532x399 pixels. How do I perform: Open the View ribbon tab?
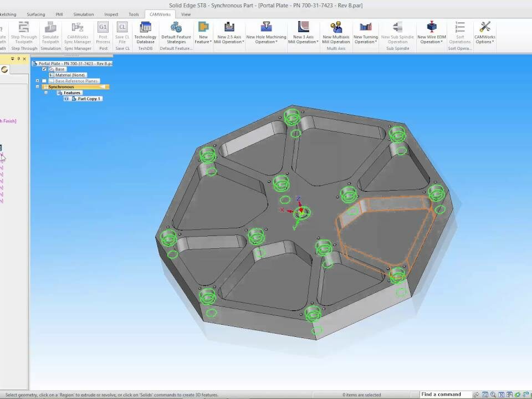pyautogui.click(x=186, y=14)
